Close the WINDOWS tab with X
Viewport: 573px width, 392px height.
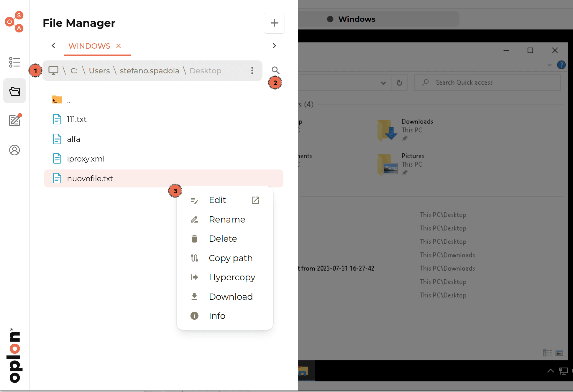118,45
